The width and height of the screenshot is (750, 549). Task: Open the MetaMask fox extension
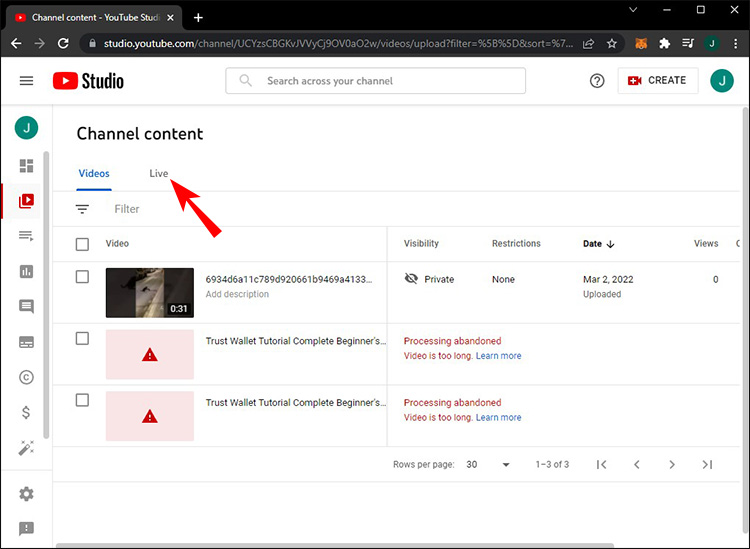(x=641, y=44)
